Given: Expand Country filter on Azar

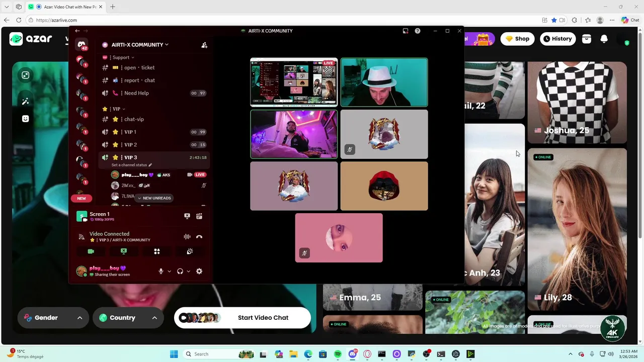Looking at the screenshot, I should point(128,318).
